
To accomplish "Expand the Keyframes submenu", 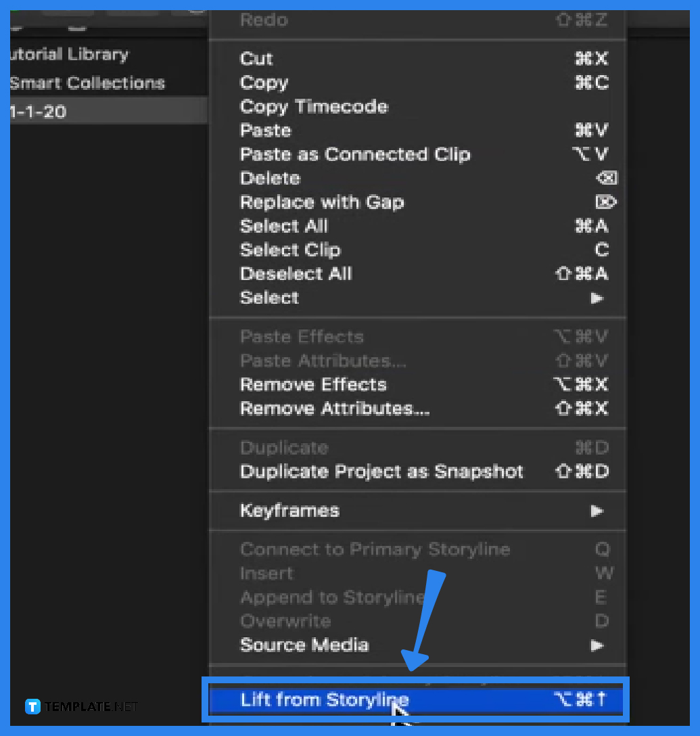I will point(597,511).
